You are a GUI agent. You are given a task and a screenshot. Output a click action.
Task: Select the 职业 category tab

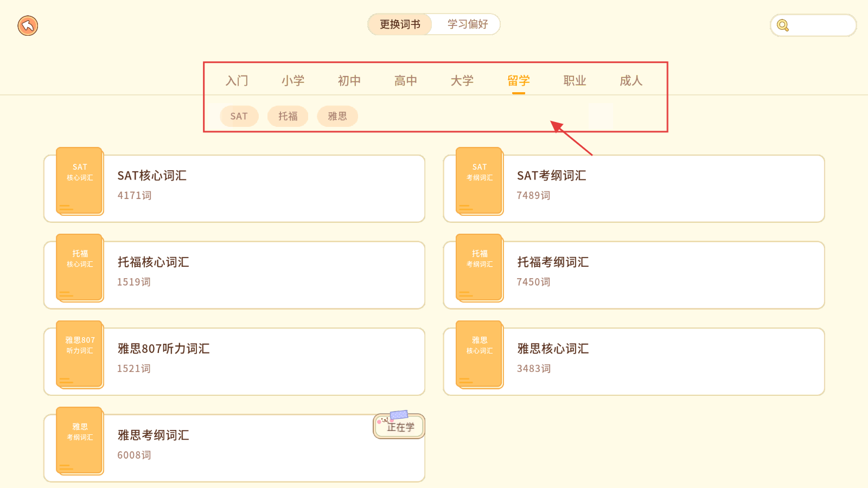pyautogui.click(x=575, y=81)
